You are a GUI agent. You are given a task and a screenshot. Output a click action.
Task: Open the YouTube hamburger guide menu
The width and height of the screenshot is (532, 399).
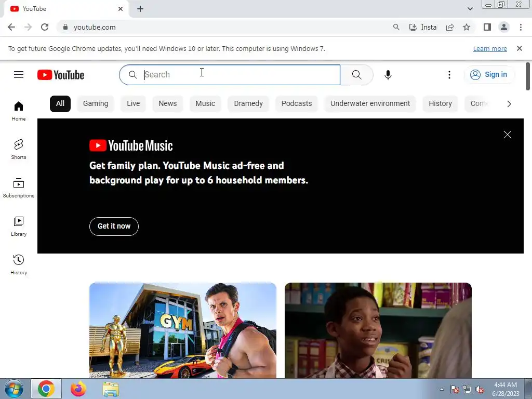19,75
